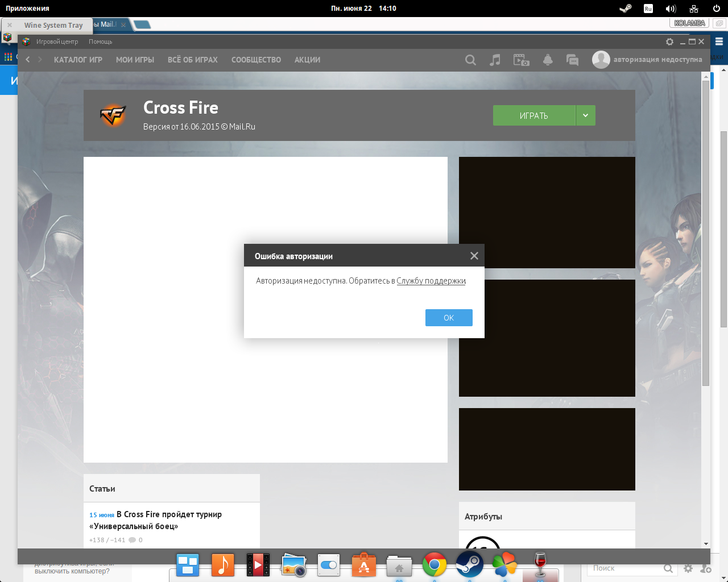Open the Приложения system menu

pos(27,9)
